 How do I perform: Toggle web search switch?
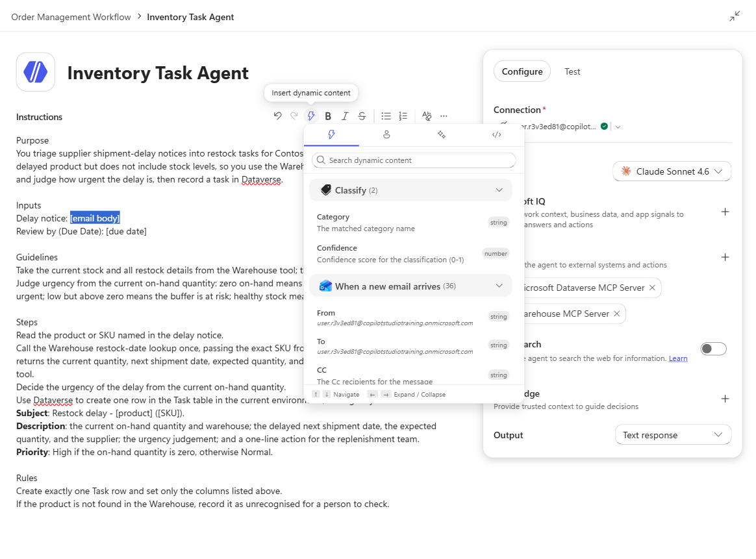click(x=714, y=349)
